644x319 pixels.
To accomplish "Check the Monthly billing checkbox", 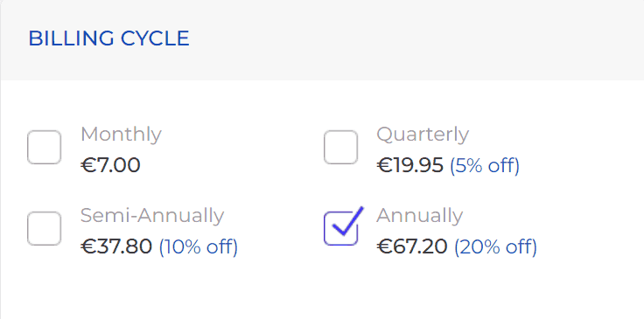I will 45,147.
